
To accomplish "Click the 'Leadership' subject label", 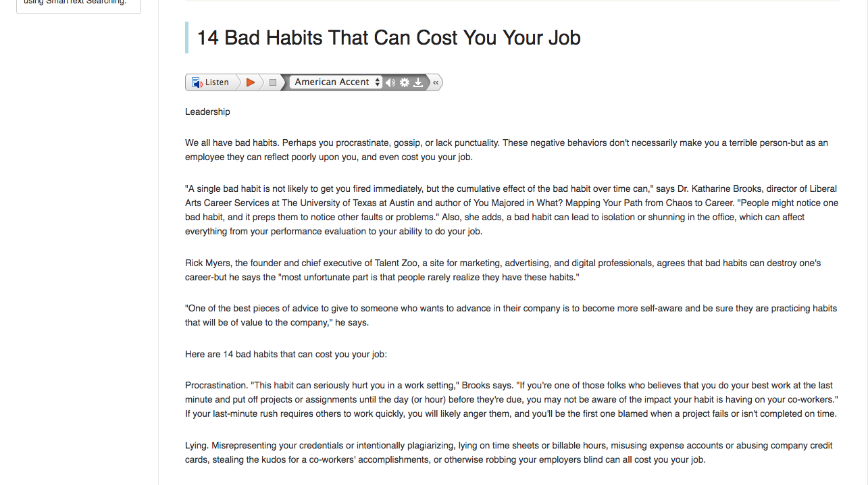I will coord(207,111).
